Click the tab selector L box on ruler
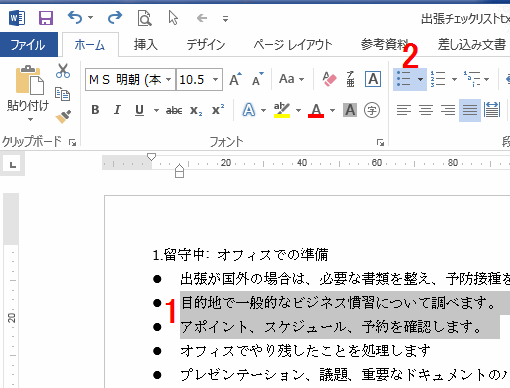 click(12, 165)
